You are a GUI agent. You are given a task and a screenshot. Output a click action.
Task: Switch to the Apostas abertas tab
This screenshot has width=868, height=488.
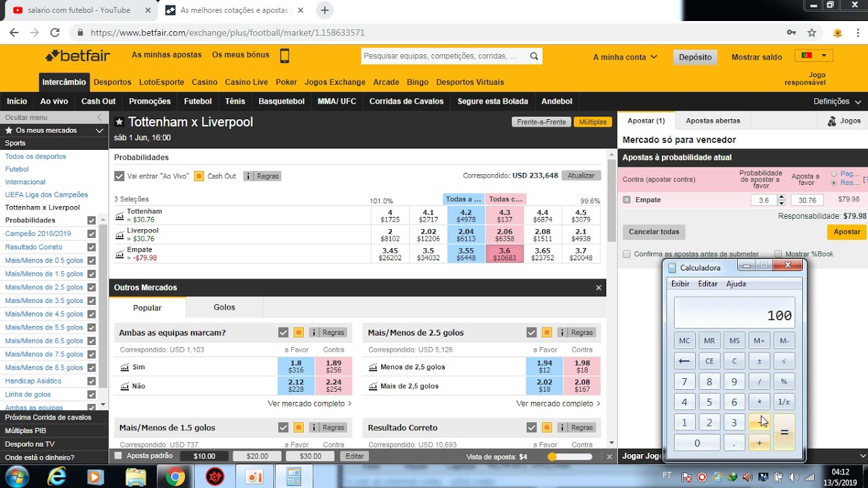coord(713,121)
